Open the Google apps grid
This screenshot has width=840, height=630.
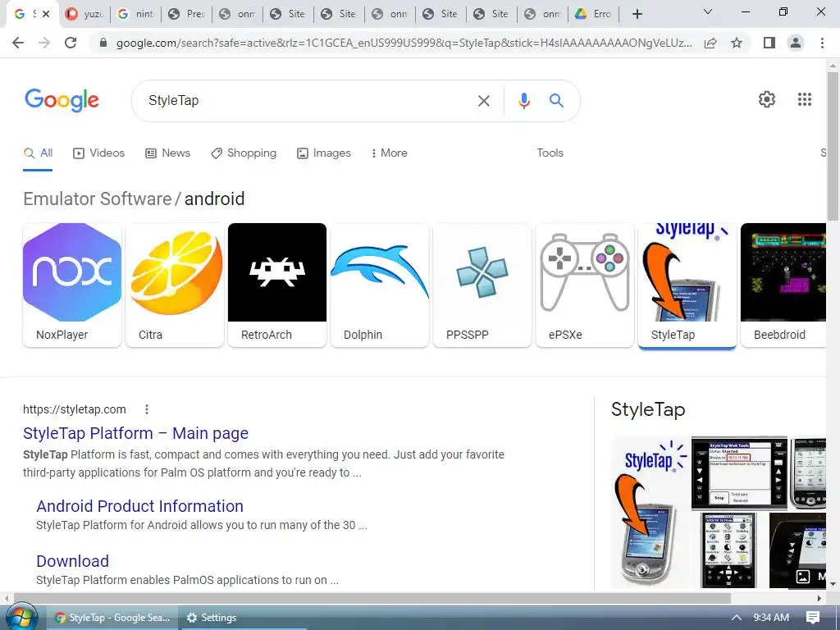(805, 99)
